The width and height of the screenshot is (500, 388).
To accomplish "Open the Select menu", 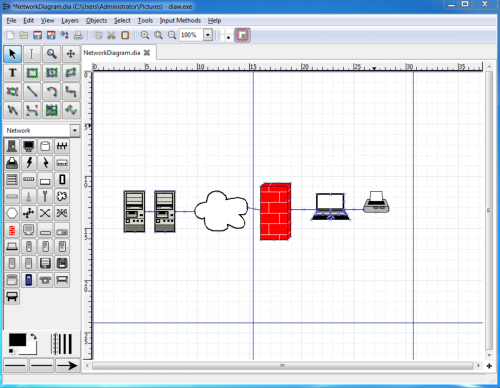I will click(x=122, y=21).
